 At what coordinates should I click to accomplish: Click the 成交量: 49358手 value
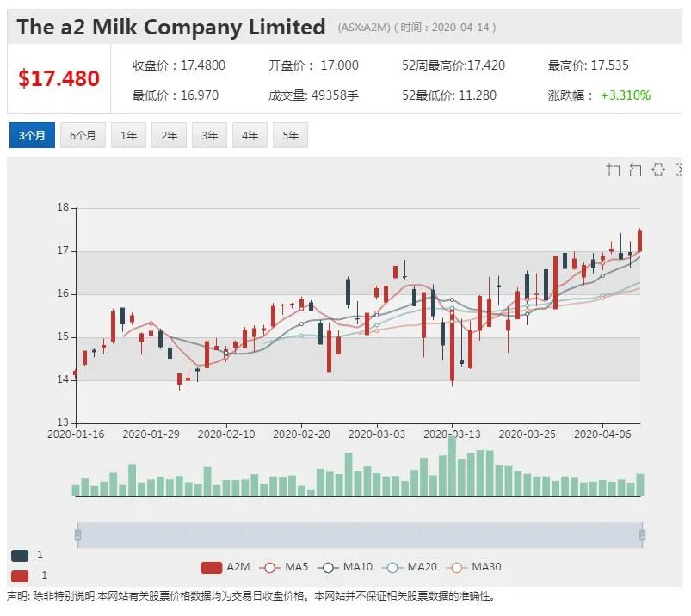click(313, 95)
